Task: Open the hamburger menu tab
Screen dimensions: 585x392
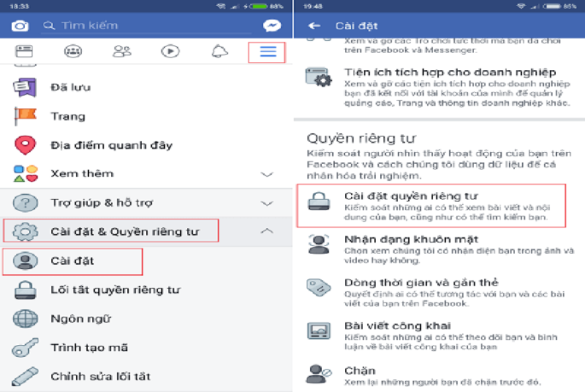Action: point(268,51)
